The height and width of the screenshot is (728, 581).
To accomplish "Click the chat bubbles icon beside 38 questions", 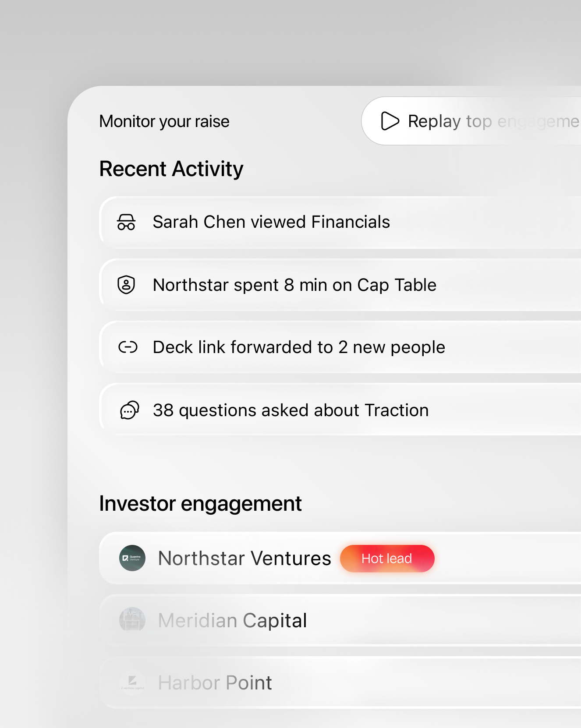I will (x=129, y=410).
